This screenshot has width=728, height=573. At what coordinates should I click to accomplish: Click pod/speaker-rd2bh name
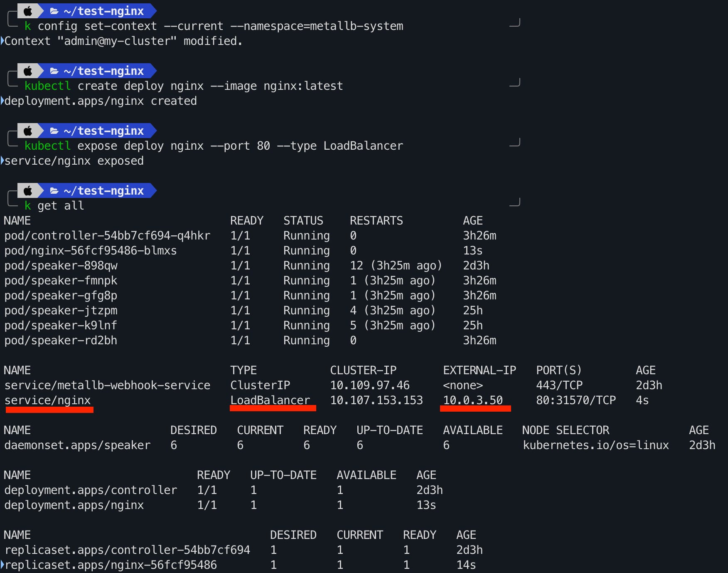pyautogui.click(x=61, y=341)
